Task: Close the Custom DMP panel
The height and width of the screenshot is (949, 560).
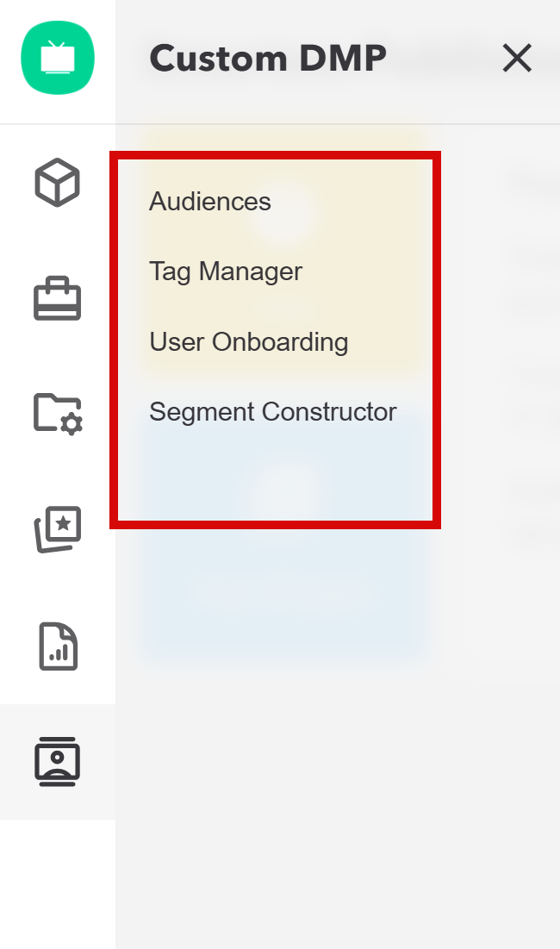Action: (x=517, y=58)
